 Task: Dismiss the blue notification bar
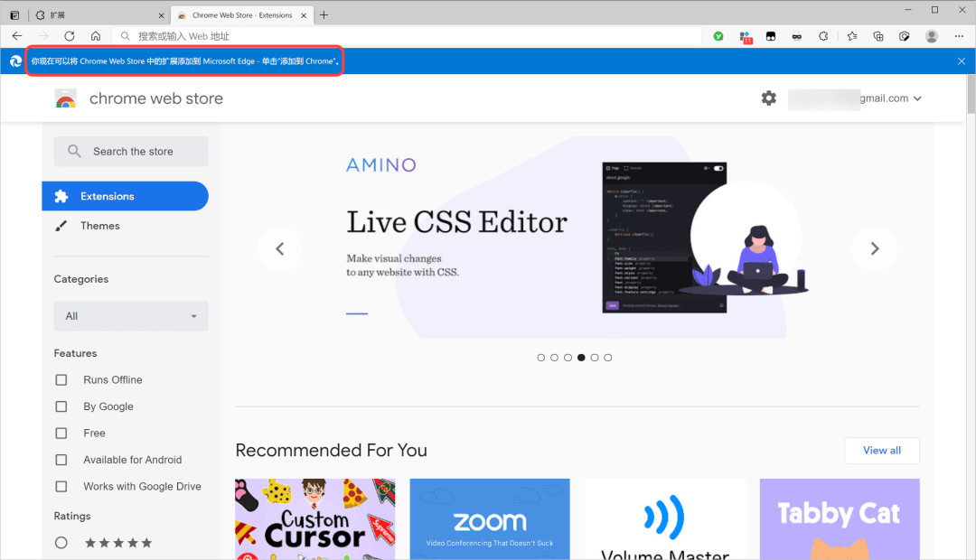961,61
